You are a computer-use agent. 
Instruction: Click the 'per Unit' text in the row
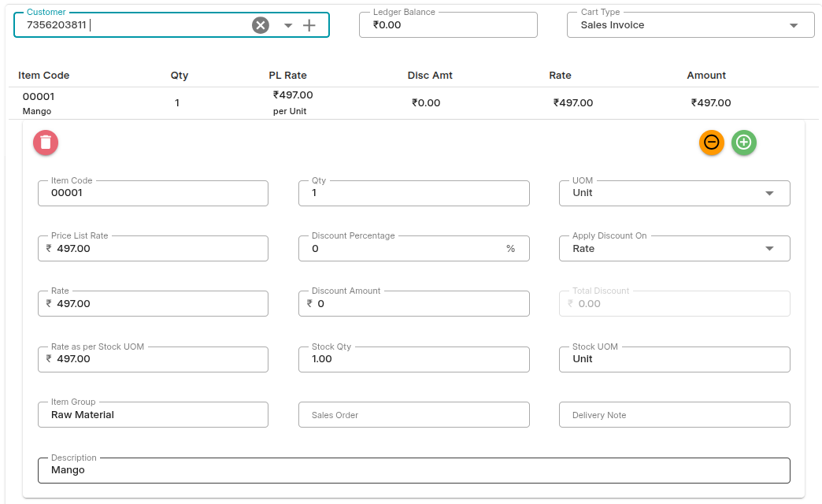click(x=290, y=111)
